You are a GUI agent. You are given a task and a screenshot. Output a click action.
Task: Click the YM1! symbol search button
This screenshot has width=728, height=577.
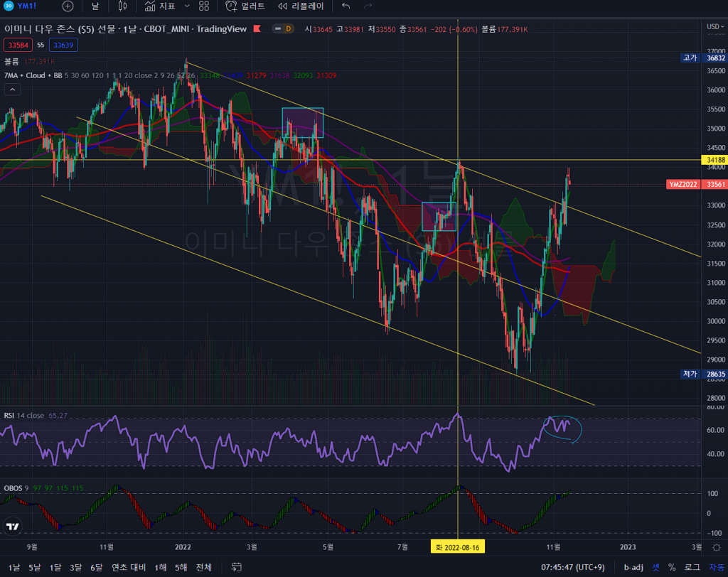pyautogui.click(x=26, y=6)
